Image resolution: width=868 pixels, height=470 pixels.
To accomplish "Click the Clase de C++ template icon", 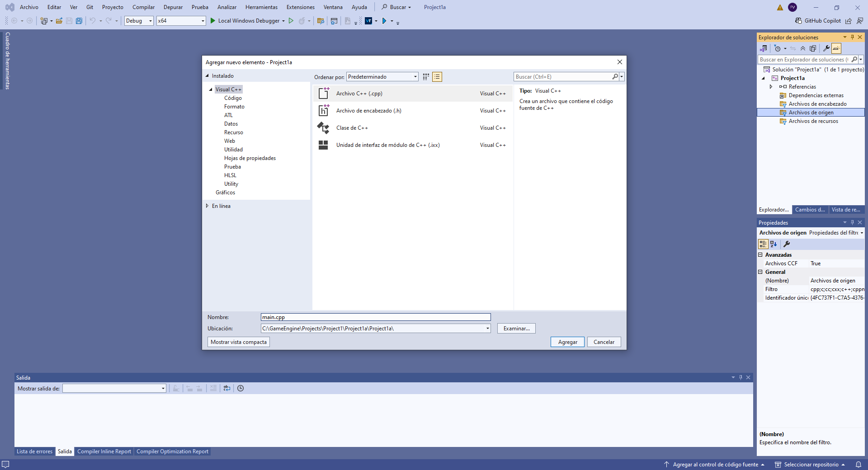I will point(323,128).
